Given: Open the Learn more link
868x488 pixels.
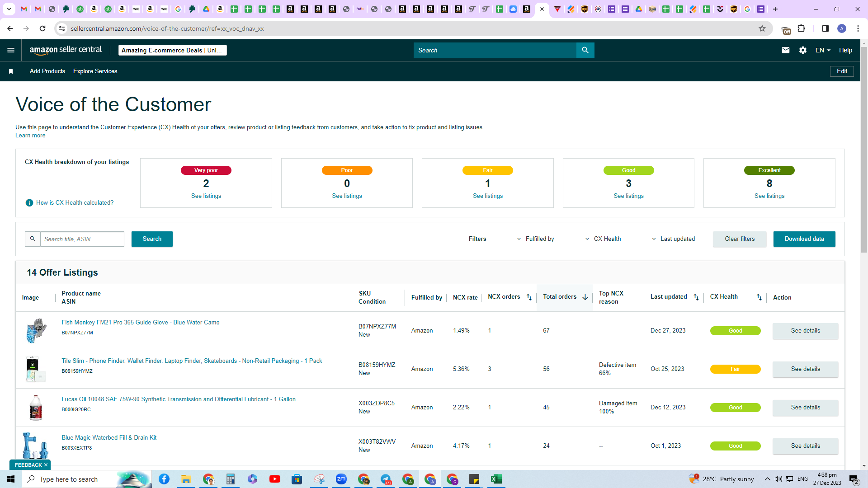Looking at the screenshot, I should pyautogui.click(x=30, y=136).
